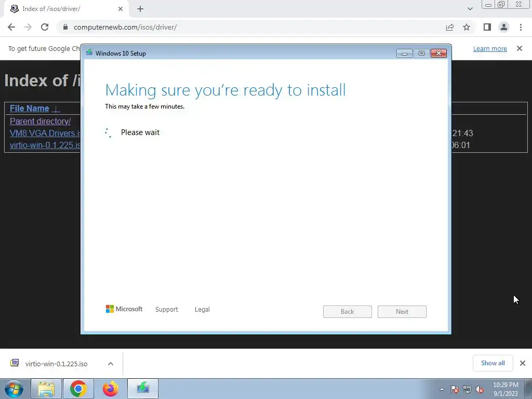Open the Parent directory/ link
Image resolution: width=532 pixels, height=399 pixels.
(41, 121)
